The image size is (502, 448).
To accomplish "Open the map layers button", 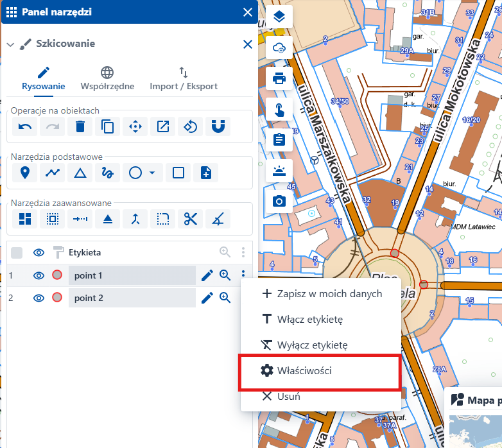I will click(x=279, y=16).
